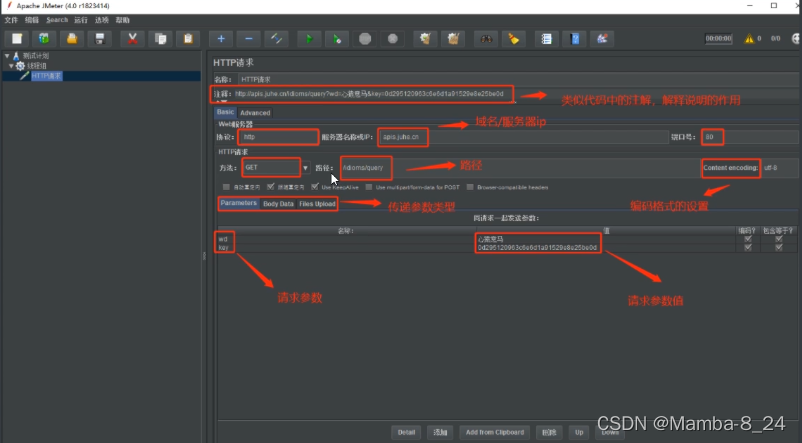
Task: Select the HTTP请求 tree item
Action: click(x=46, y=76)
